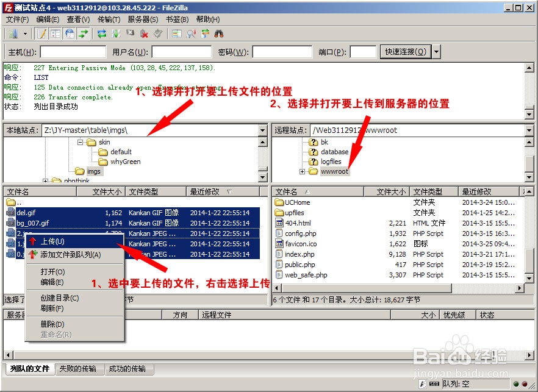538x392 pixels.
Task: Disconnect from the server icon
Action: 144,34
